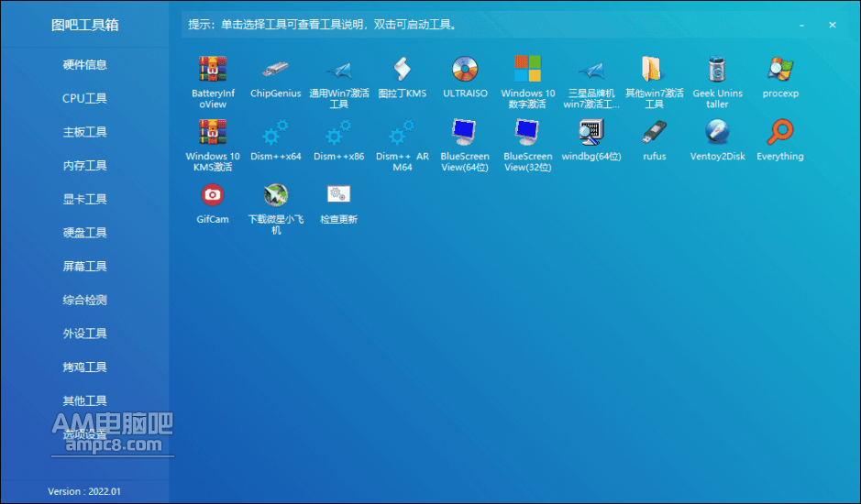Select the GifCam camera icon
Screen dimensions: 861x504
[x=213, y=195]
